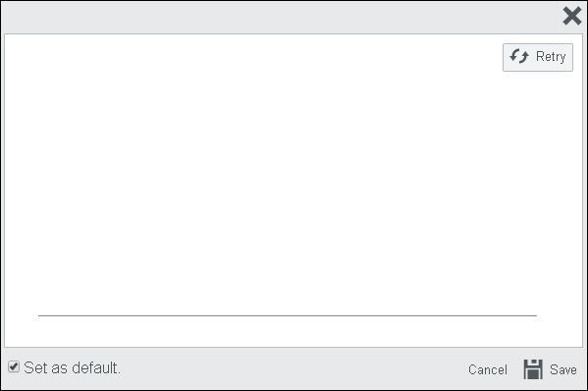This screenshot has width=588, height=391.
Task: Click the floppy disk Save icon
Action: tap(533, 369)
